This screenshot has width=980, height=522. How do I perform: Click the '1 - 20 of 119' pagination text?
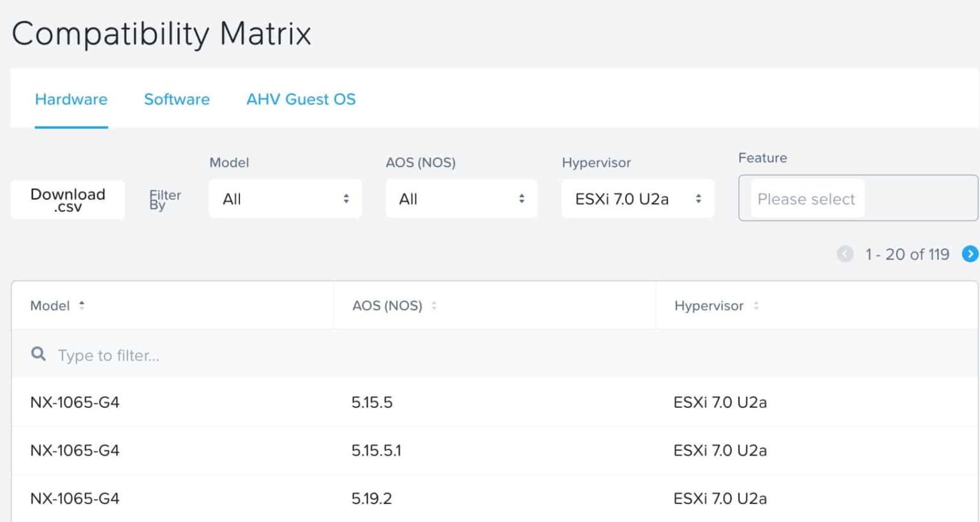[x=907, y=255]
